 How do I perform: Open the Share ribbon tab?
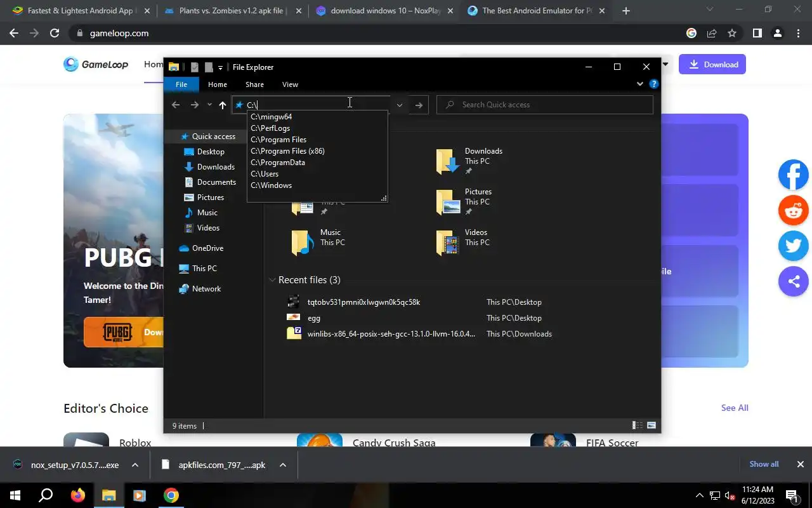pos(254,84)
